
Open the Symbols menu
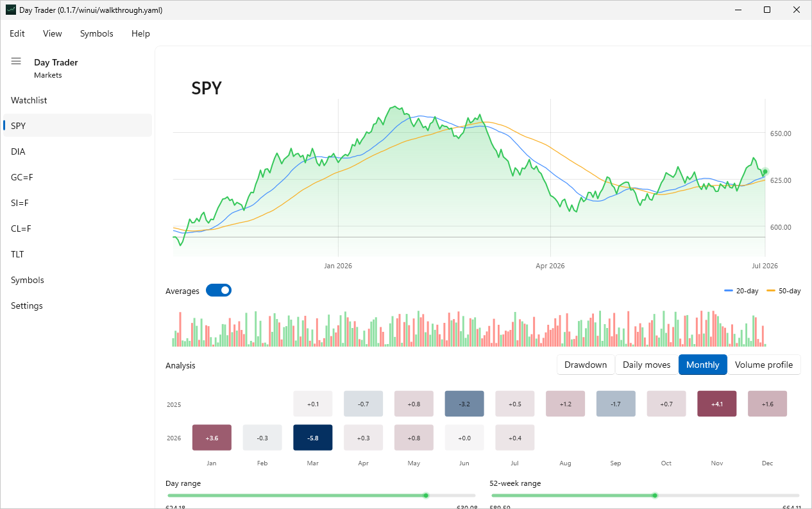click(x=97, y=33)
